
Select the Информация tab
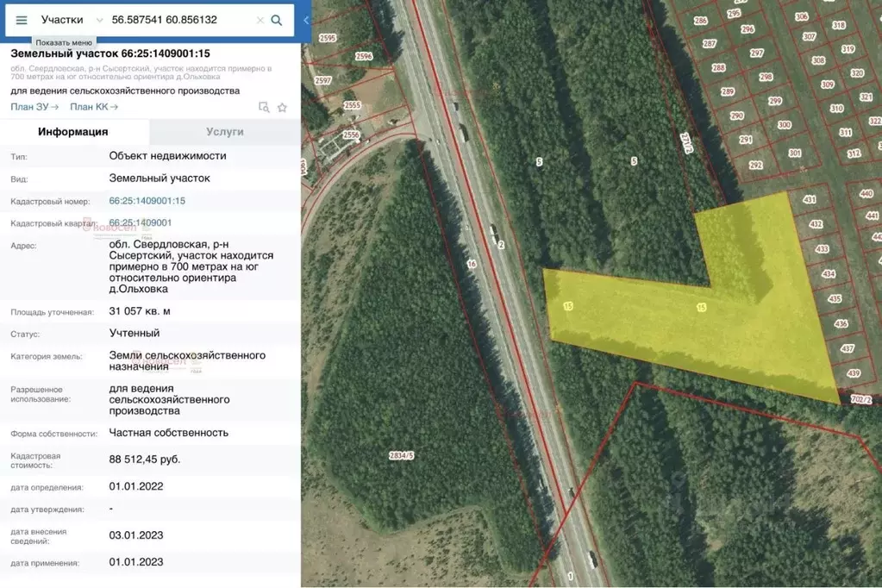73,132
